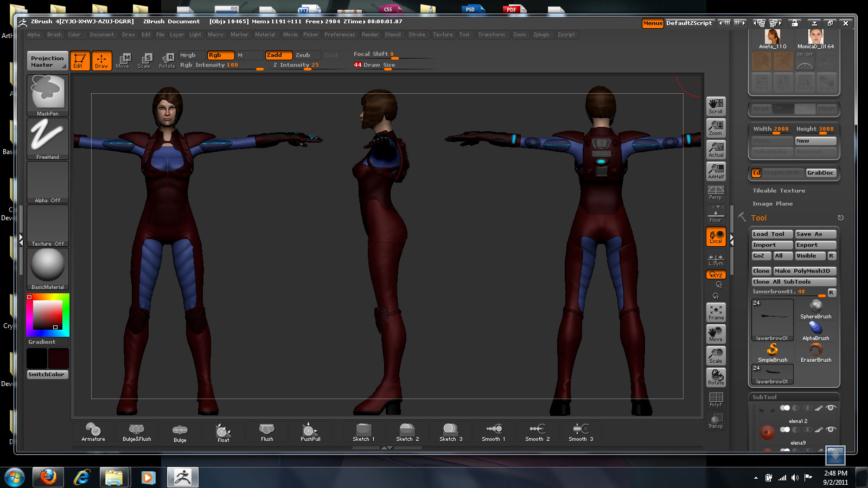The image size is (868, 488).
Task: Collapse the Tool palette header
Action: click(759, 218)
